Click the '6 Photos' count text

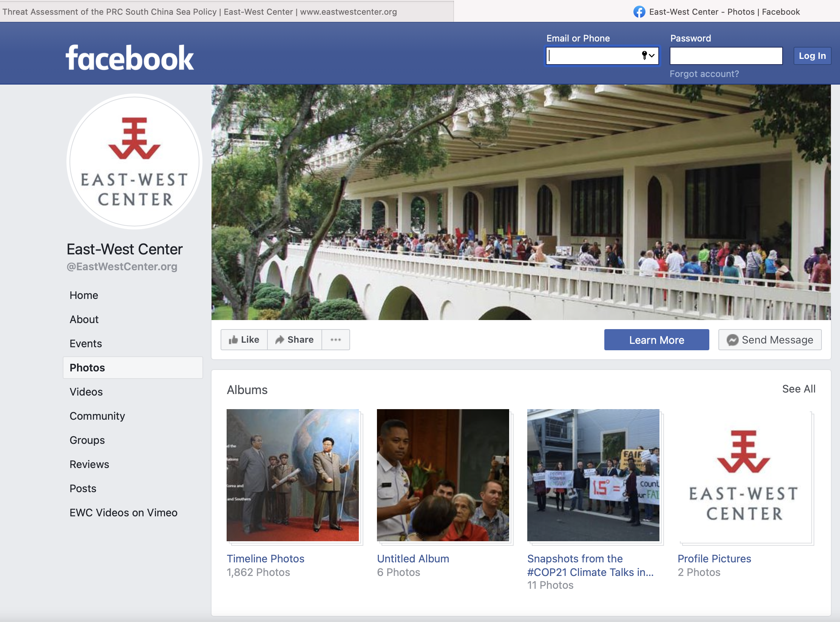click(398, 572)
